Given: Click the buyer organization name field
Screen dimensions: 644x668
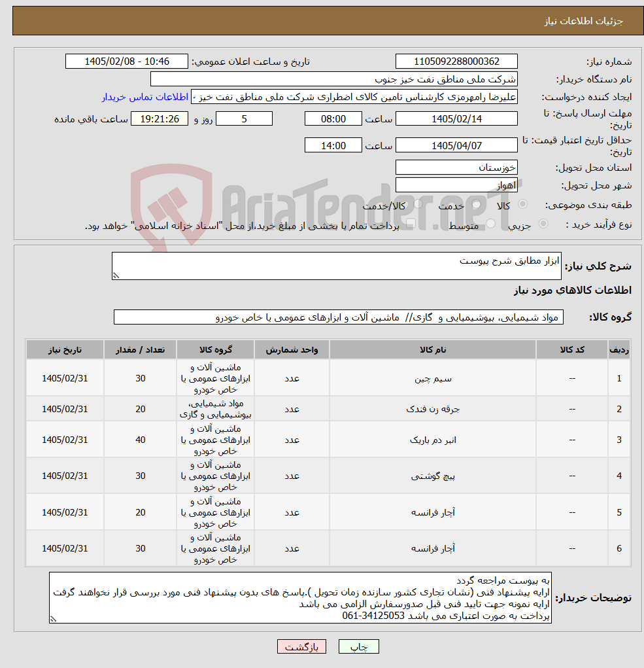Looking at the screenshot, I should point(333,79).
